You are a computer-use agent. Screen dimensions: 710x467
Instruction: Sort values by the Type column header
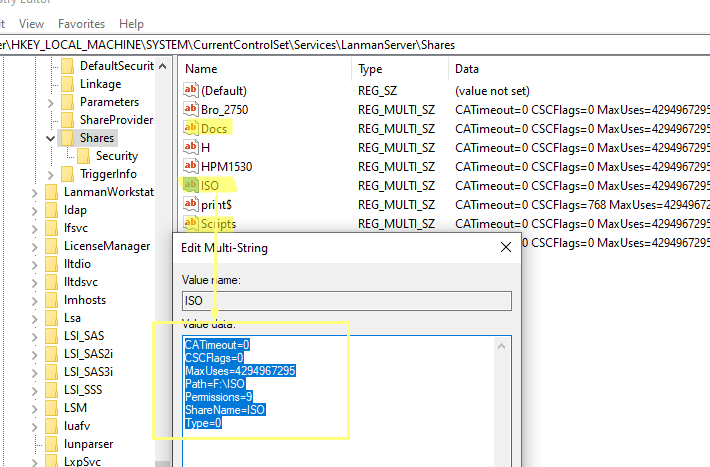371,69
